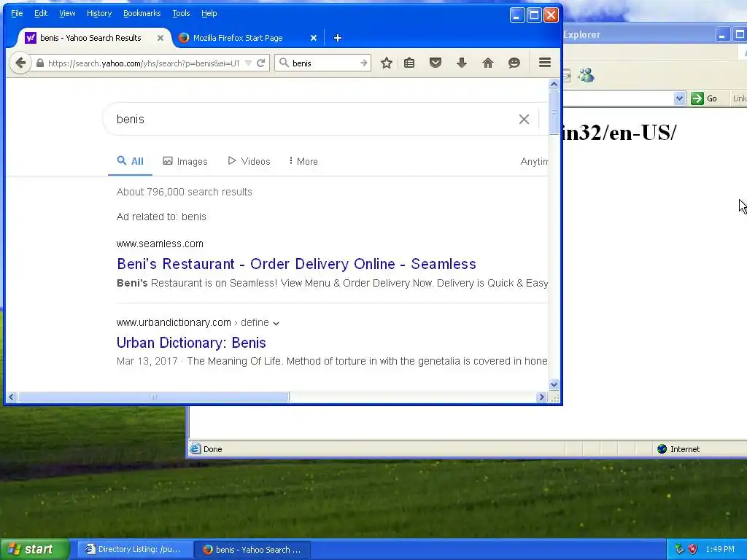Click About 796,000 search results text
The width and height of the screenshot is (747, 560).
(x=185, y=192)
